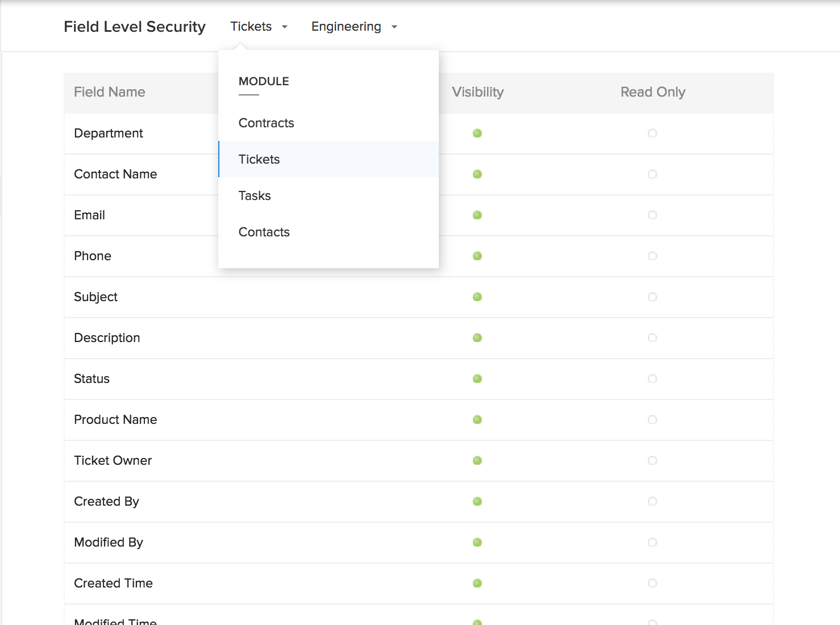Image resolution: width=840 pixels, height=625 pixels.
Task: Choose Tasks in the module menu
Action: point(255,195)
